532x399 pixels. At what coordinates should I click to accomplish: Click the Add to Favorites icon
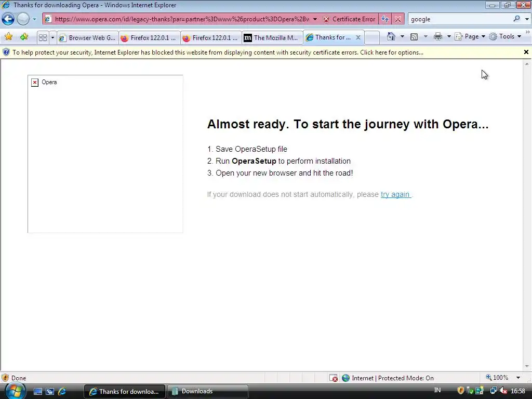24,37
